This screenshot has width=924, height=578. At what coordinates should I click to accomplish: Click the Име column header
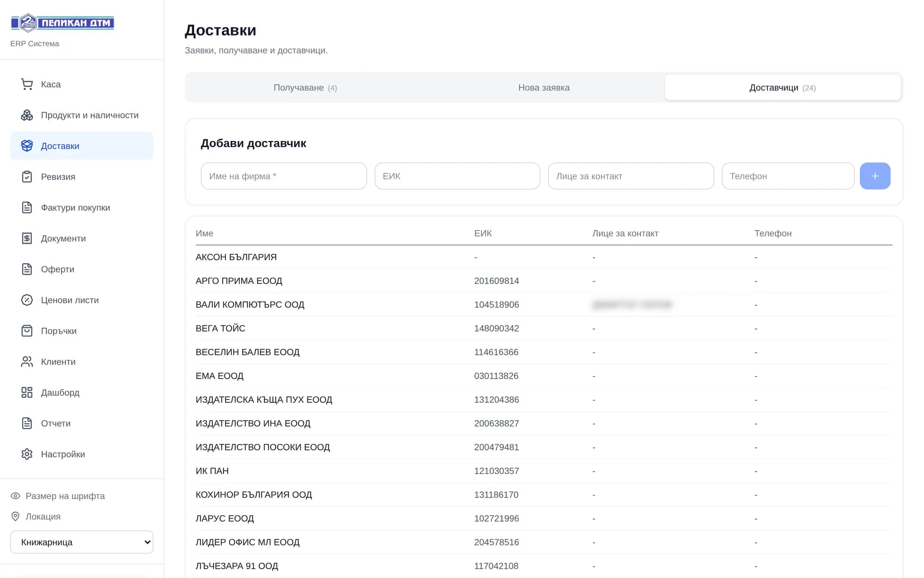click(204, 233)
